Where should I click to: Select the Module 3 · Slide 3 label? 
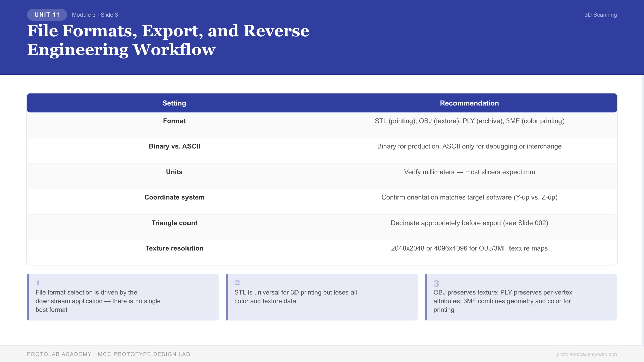(x=95, y=15)
